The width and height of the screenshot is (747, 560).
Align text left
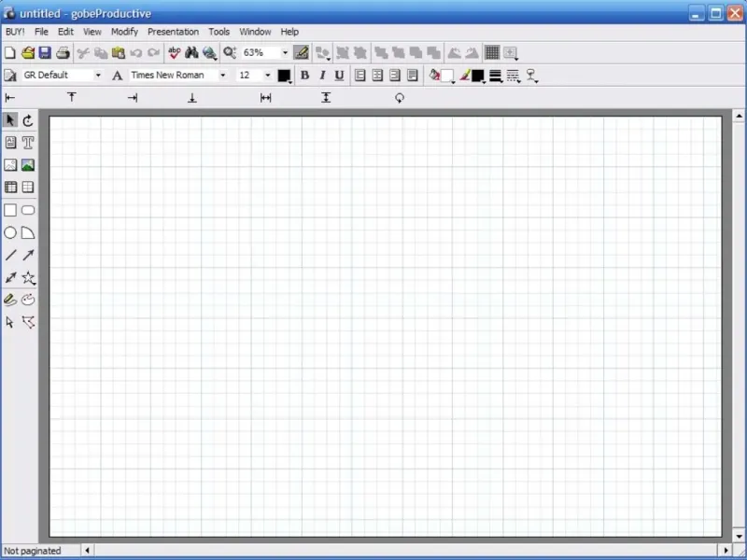(360, 76)
